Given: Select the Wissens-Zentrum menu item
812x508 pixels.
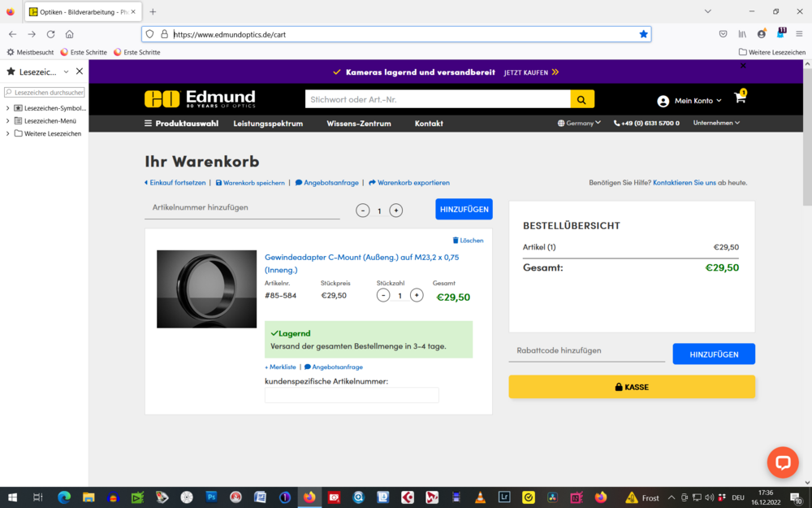Looking at the screenshot, I should [x=358, y=124].
